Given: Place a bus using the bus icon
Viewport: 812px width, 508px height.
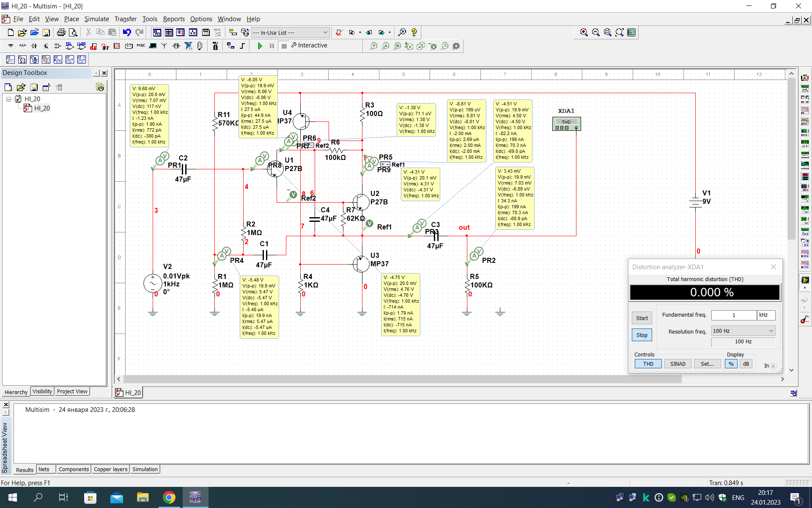Looking at the screenshot, I should pyautogui.click(x=242, y=46).
